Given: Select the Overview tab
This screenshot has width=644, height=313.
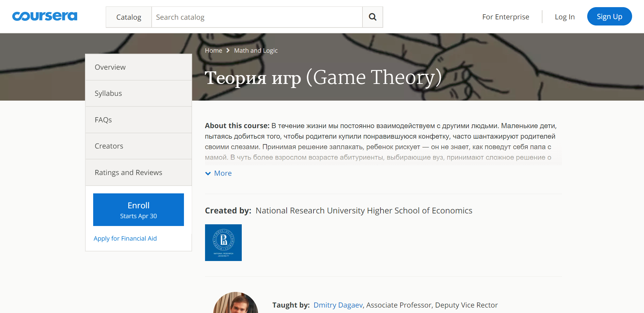Looking at the screenshot, I should click(138, 67).
